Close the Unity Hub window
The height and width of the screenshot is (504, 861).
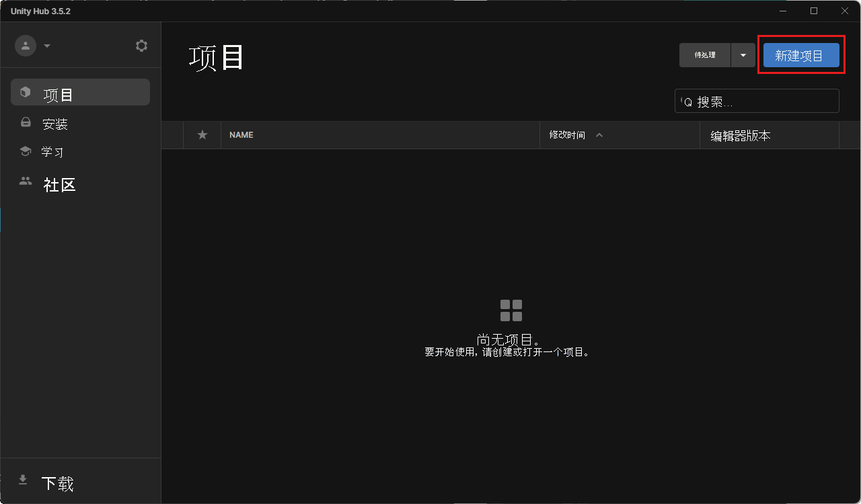click(845, 11)
